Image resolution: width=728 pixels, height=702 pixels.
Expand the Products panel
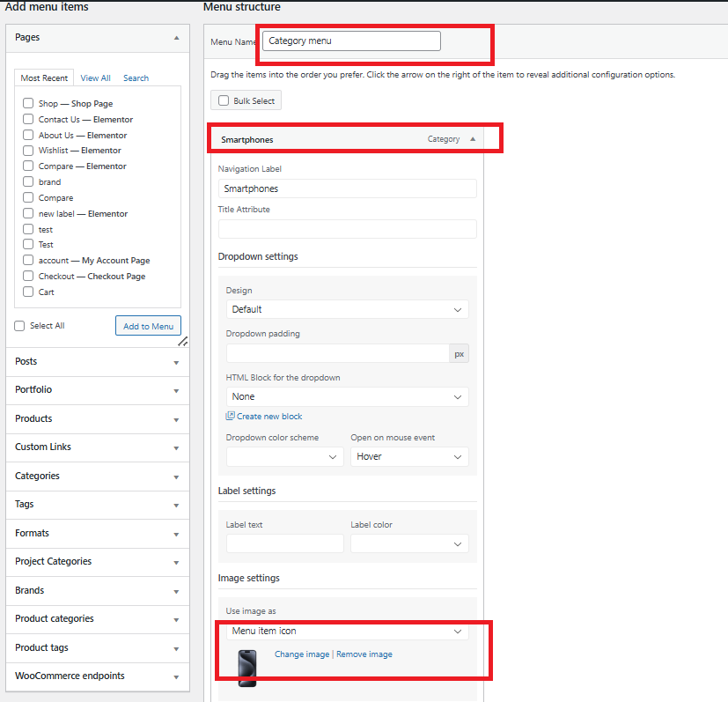coord(98,419)
